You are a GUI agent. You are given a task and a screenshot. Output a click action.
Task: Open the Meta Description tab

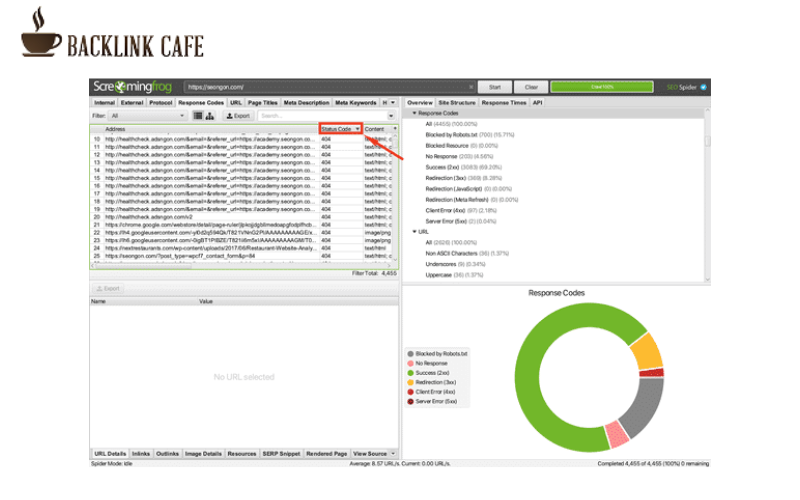(306, 103)
